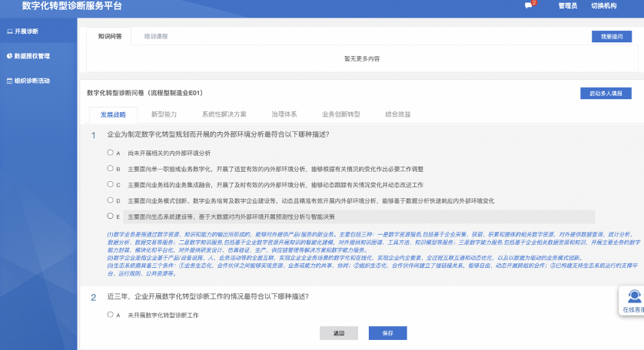Click the 返回 button
The image size is (644, 350).
(339, 333)
